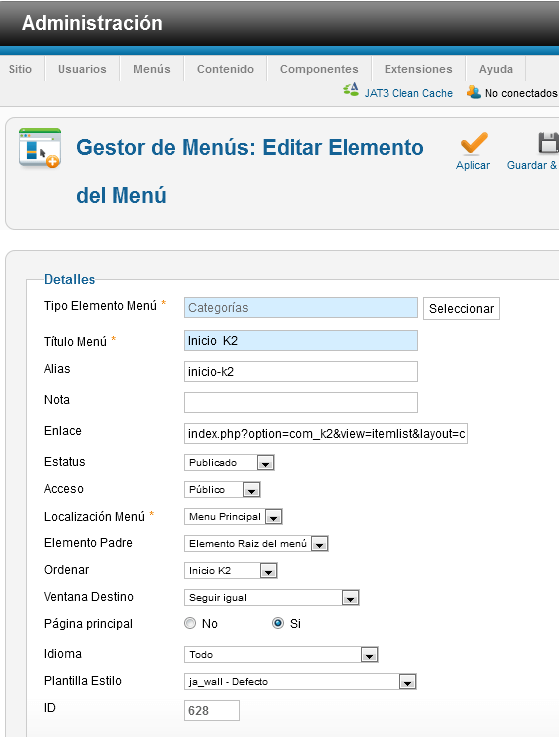This screenshot has height=737, width=559.
Task: Click the Alias input field
Action: (301, 371)
